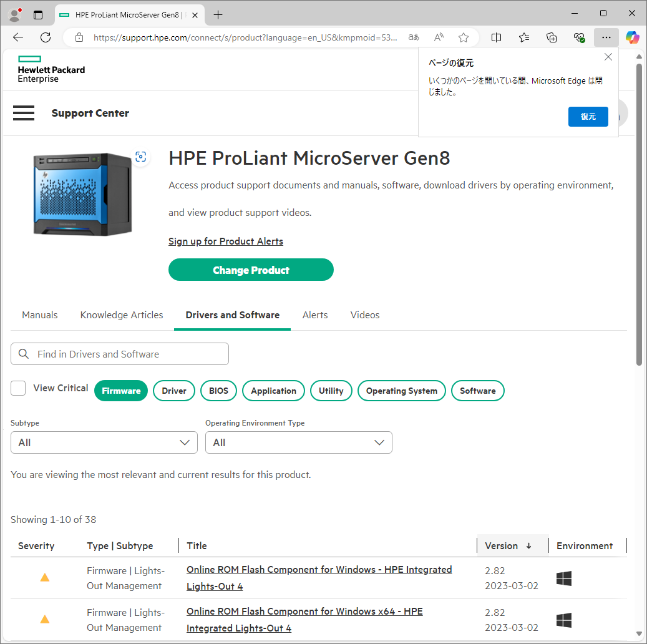Click the blue 復元 restore button
The image size is (647, 644).
click(588, 117)
